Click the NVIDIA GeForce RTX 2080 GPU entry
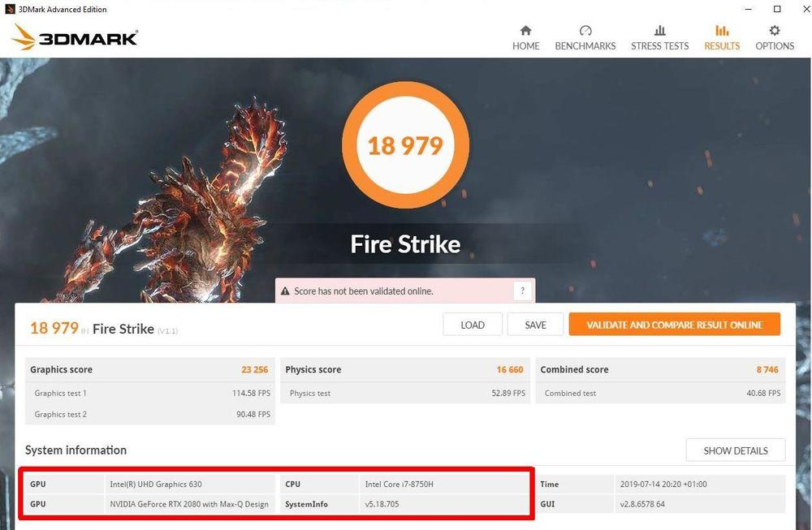 point(189,504)
